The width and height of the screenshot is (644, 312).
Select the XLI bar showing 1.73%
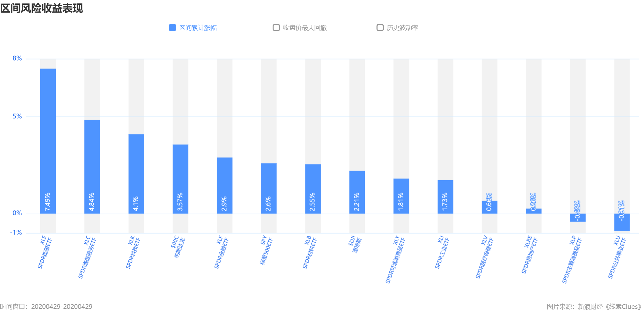tap(445, 197)
